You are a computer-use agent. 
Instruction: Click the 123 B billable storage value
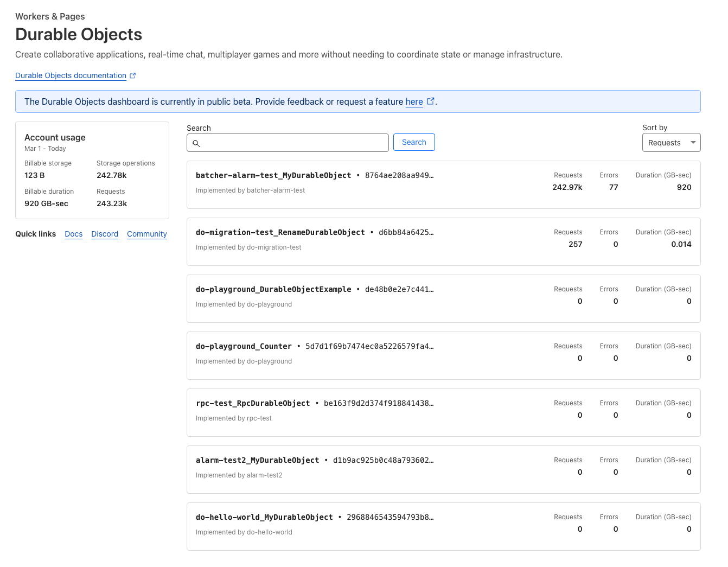[x=35, y=175]
